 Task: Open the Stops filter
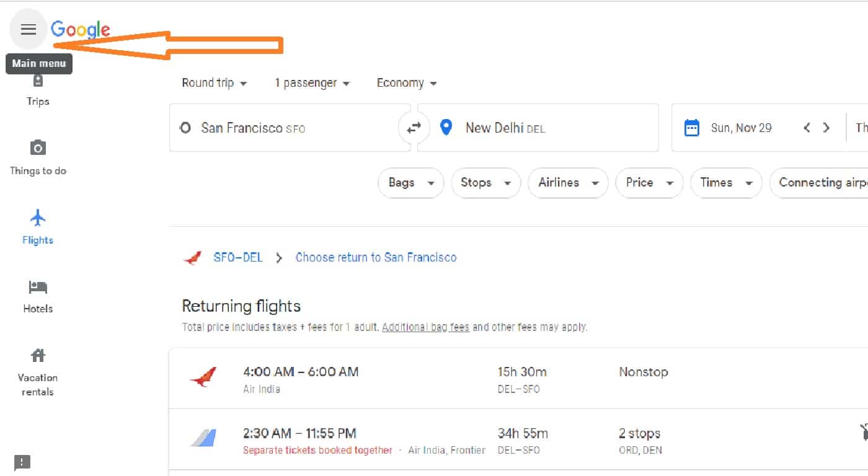point(486,183)
